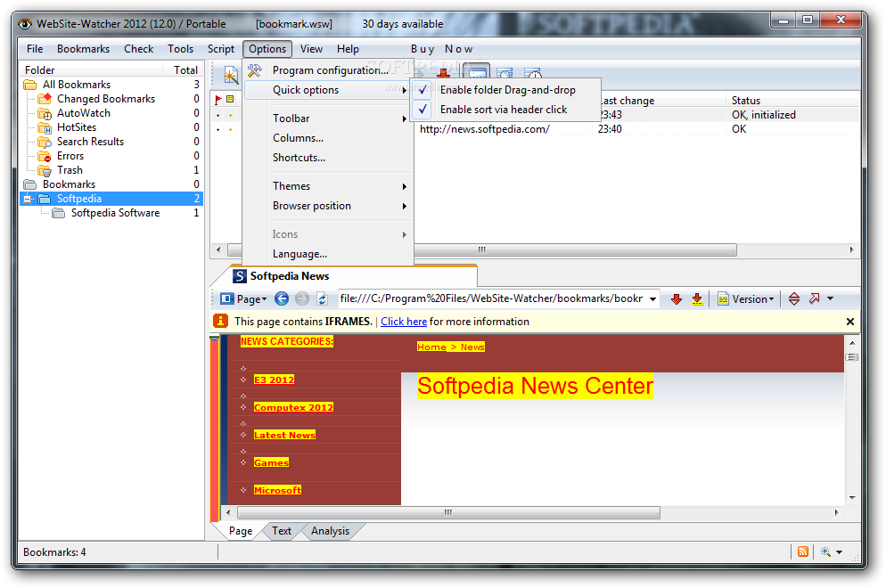The width and height of the screenshot is (886, 588).
Task: Open the File menu
Action: [35, 49]
